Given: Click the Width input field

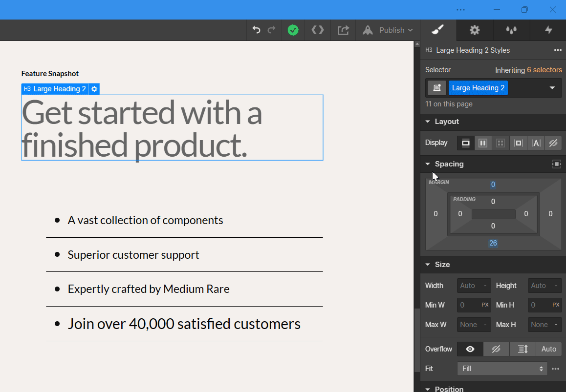Looking at the screenshot, I should (x=474, y=286).
